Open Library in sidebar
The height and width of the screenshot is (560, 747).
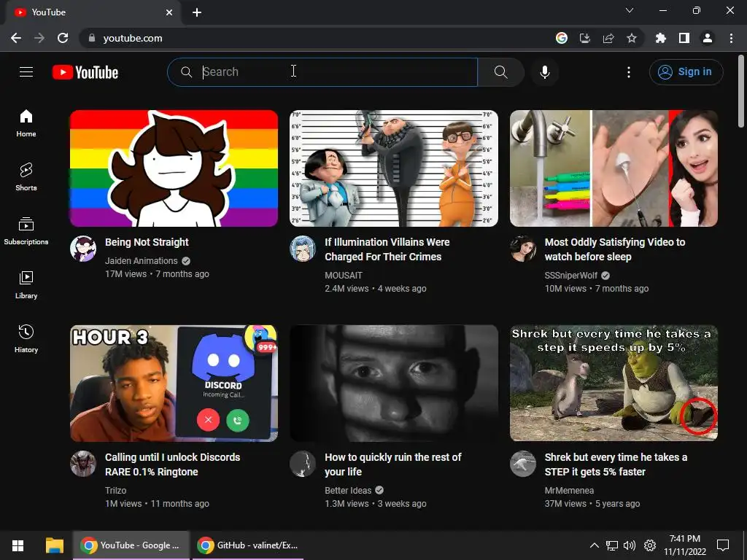pos(26,285)
